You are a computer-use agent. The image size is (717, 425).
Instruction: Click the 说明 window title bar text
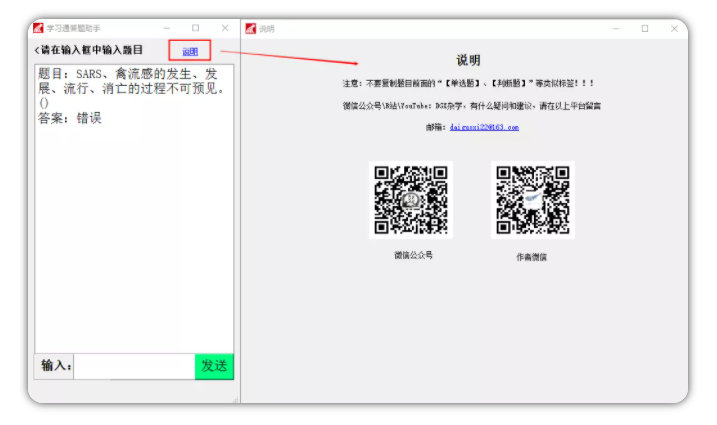267,29
